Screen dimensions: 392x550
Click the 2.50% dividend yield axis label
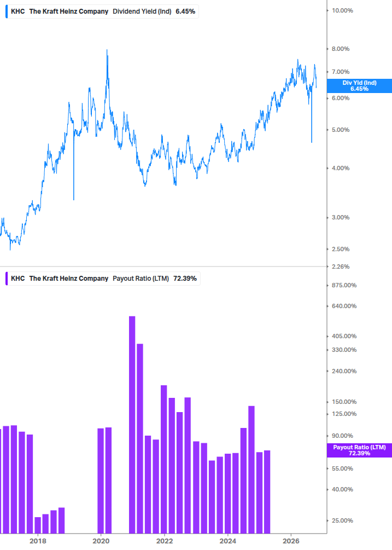point(341,249)
